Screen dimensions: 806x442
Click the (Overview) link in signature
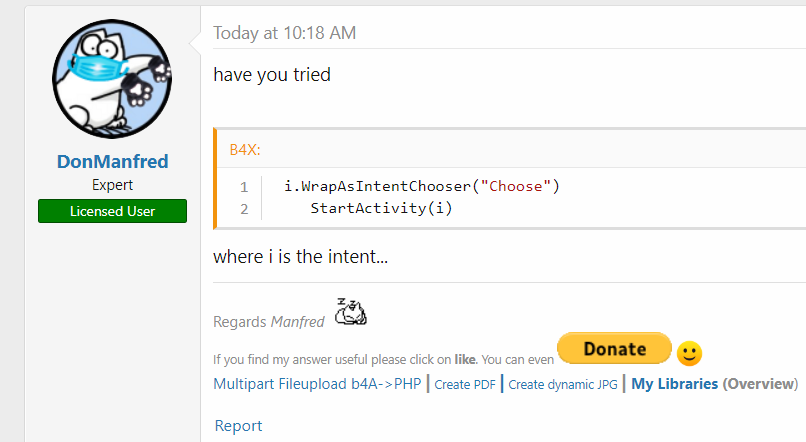(x=760, y=384)
